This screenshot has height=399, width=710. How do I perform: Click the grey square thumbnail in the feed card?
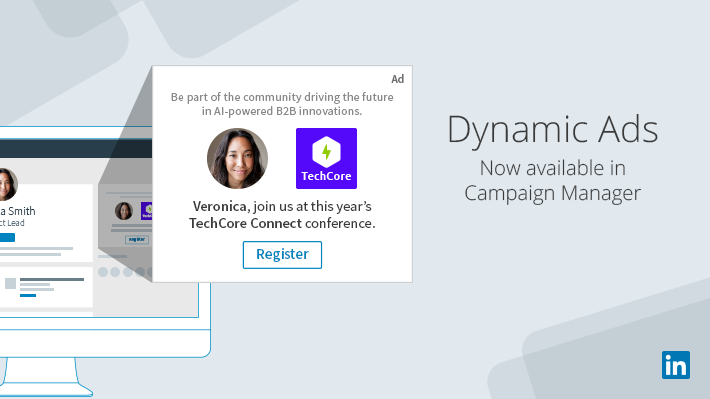coord(10,284)
